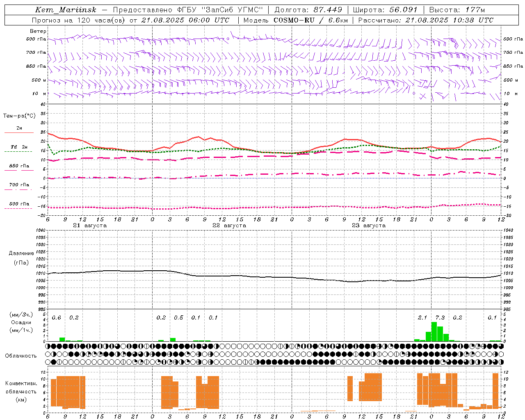This screenshot has height=420, width=525.
Task: Click the longitude value "Долгота: 87.449"
Action: pos(308,10)
